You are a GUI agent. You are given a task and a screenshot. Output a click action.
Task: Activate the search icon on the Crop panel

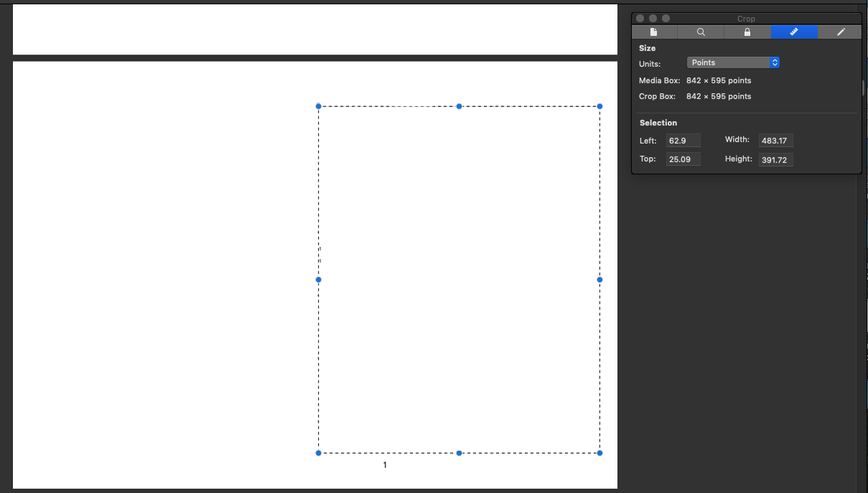point(701,32)
